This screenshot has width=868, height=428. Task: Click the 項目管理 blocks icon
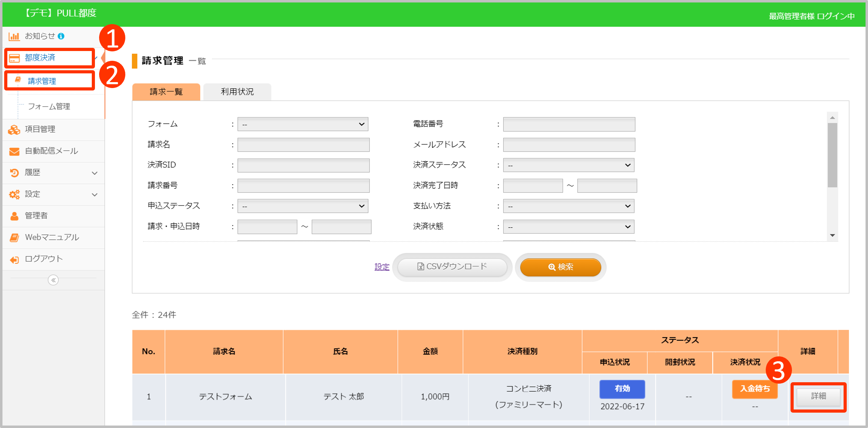[x=14, y=130]
